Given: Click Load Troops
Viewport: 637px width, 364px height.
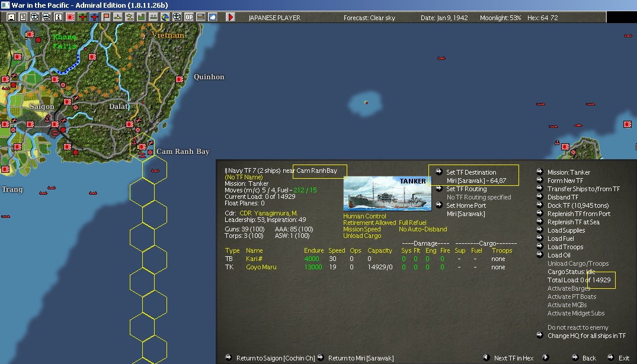Looking at the screenshot, I should pos(565,247).
